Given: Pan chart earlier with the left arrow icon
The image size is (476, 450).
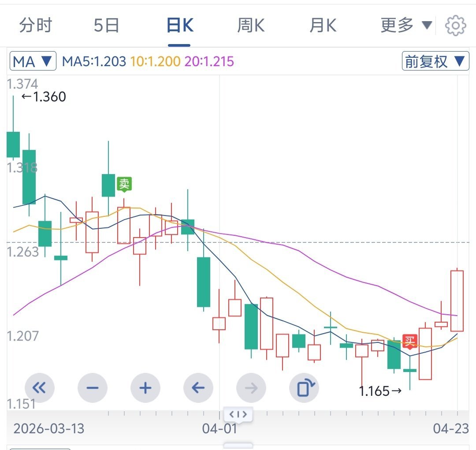Looking at the screenshot, I should point(198,388).
